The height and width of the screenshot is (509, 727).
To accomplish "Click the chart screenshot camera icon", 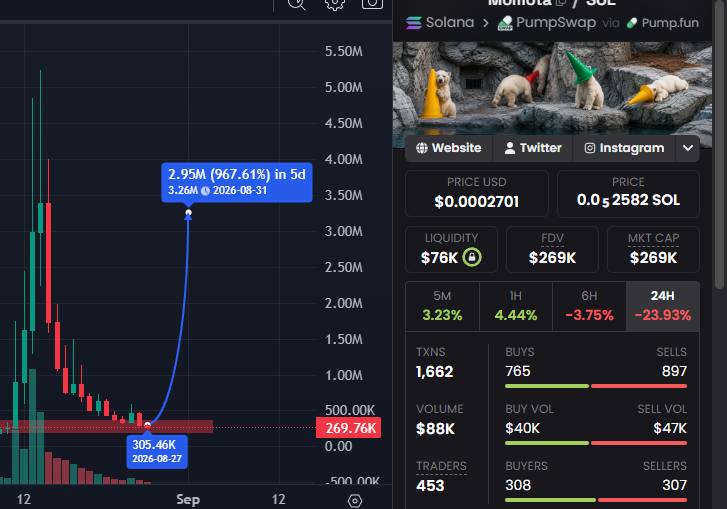I will (372, 4).
